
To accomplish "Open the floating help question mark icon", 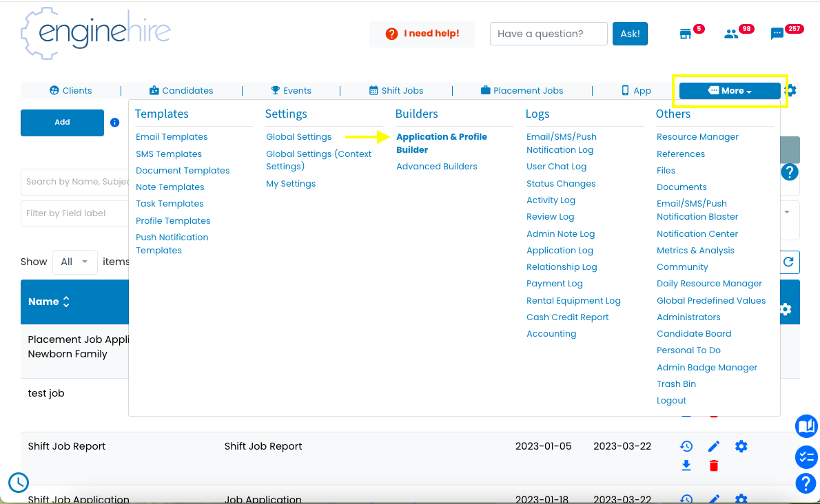I will tap(806, 483).
